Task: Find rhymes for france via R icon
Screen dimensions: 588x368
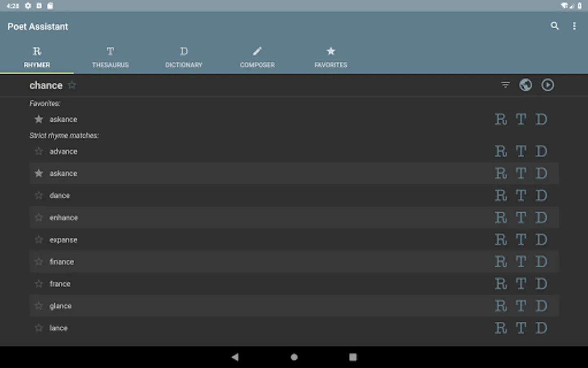Action: coord(501,284)
